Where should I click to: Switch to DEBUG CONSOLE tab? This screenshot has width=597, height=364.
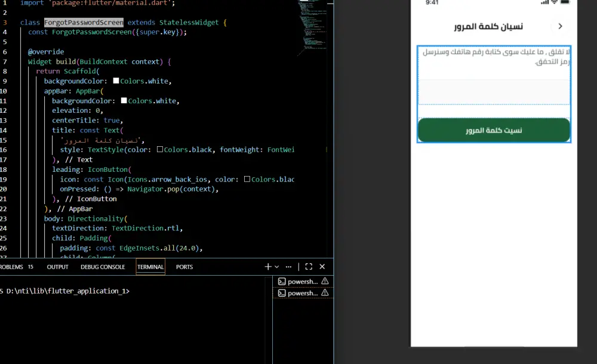click(x=103, y=267)
